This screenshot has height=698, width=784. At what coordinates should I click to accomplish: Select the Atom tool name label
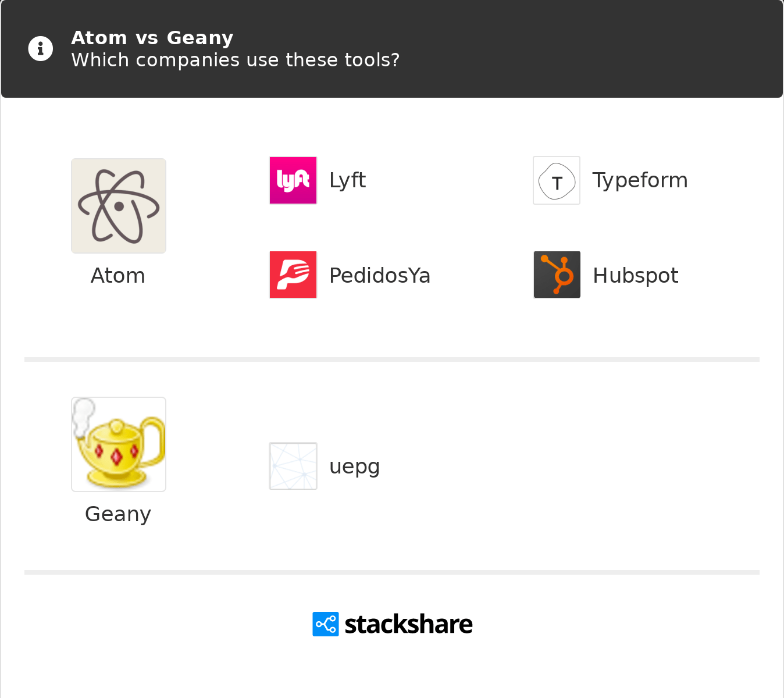point(118,276)
